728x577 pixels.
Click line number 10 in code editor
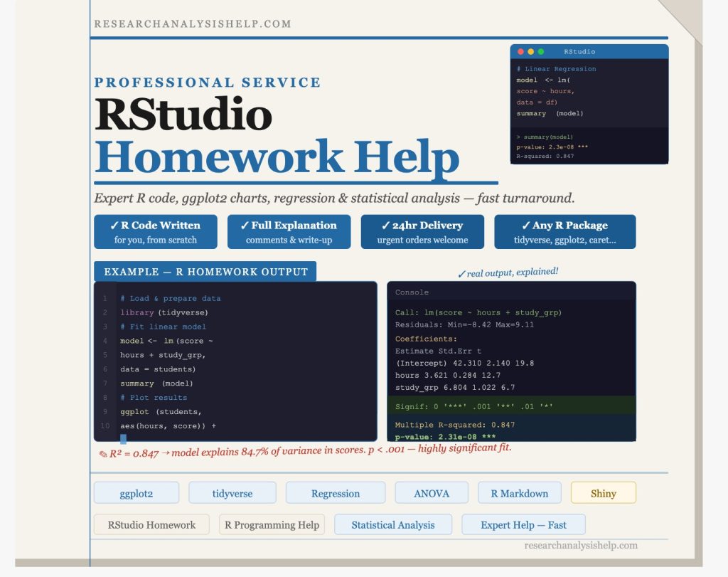[x=105, y=425]
